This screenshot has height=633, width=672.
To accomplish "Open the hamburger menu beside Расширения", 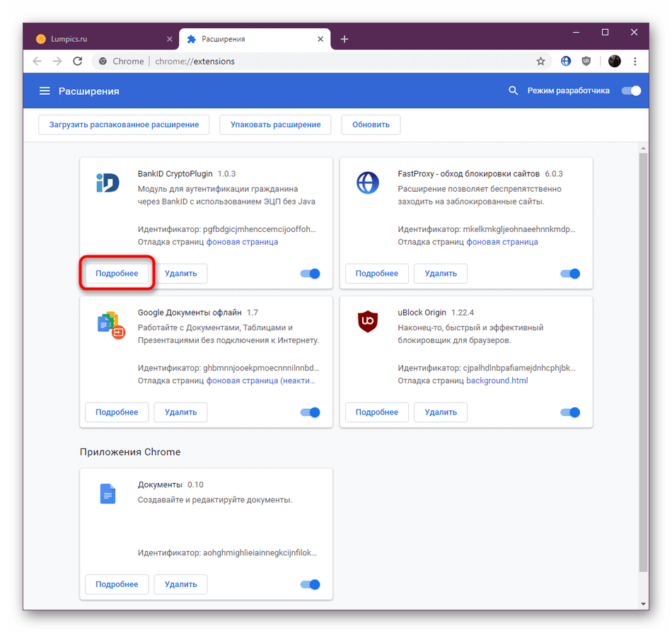I will click(45, 91).
